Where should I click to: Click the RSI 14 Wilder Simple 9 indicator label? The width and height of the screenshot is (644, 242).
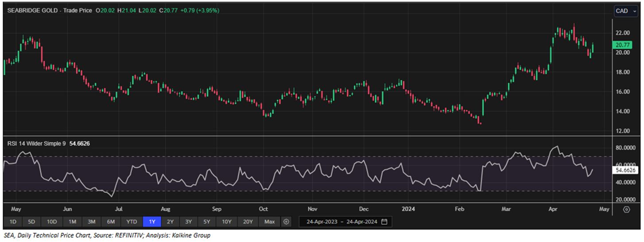36,143
